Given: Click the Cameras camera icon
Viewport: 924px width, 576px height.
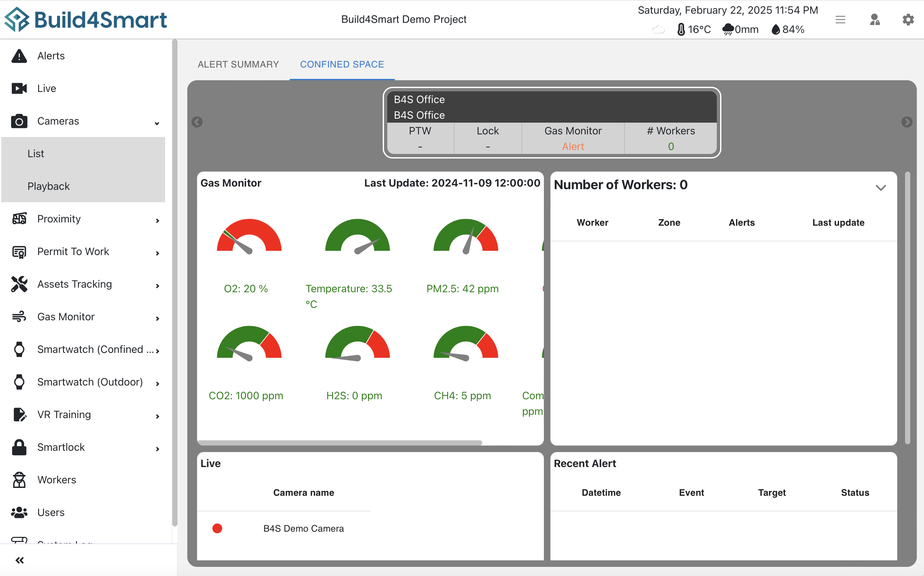Looking at the screenshot, I should [x=19, y=121].
